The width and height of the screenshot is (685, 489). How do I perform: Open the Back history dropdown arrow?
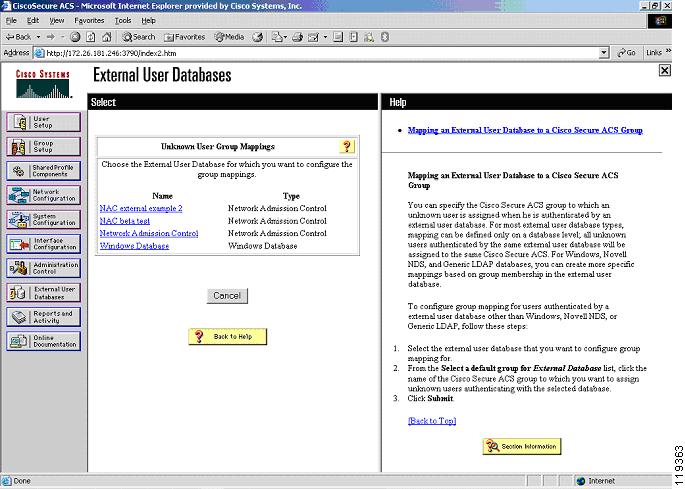tap(38, 37)
